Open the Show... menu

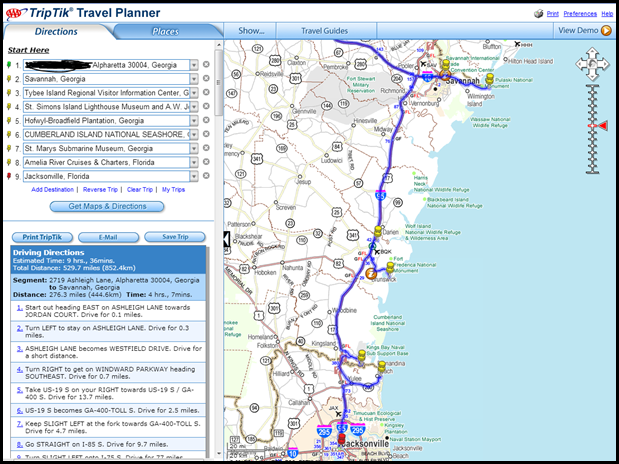pyautogui.click(x=251, y=31)
